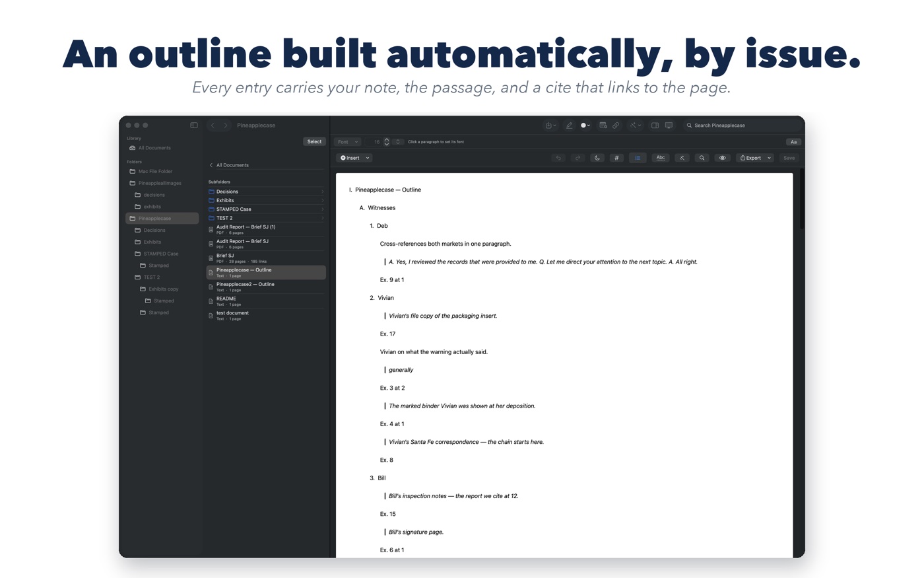924x578 pixels.
Task: Click the add-window icon beside the link
Action: tap(603, 126)
